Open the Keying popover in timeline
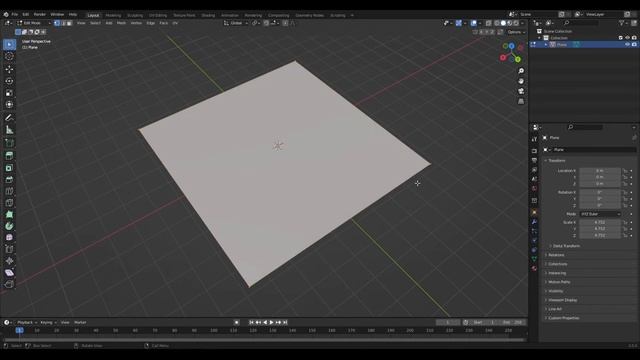 tap(48, 322)
